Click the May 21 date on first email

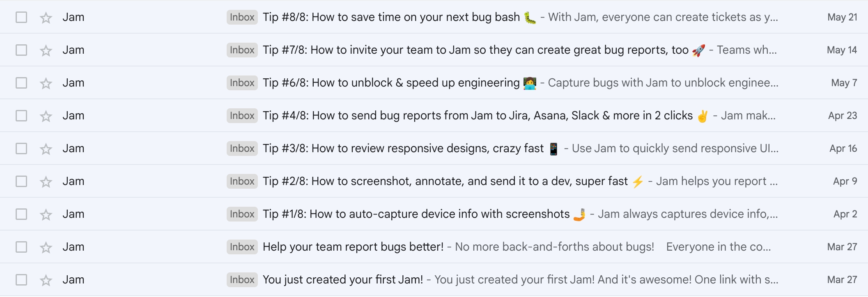coord(842,17)
